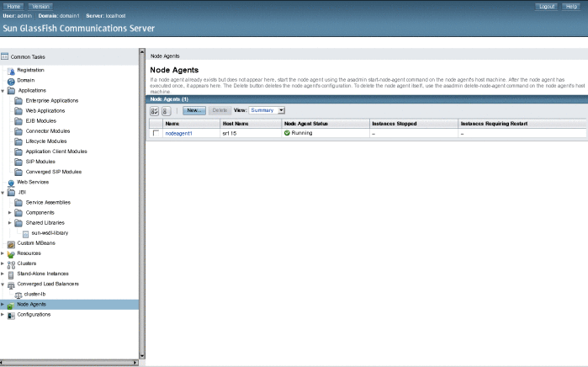Check the nodeagent1 row checkbox
This screenshot has height=367, width=588.
(156, 133)
